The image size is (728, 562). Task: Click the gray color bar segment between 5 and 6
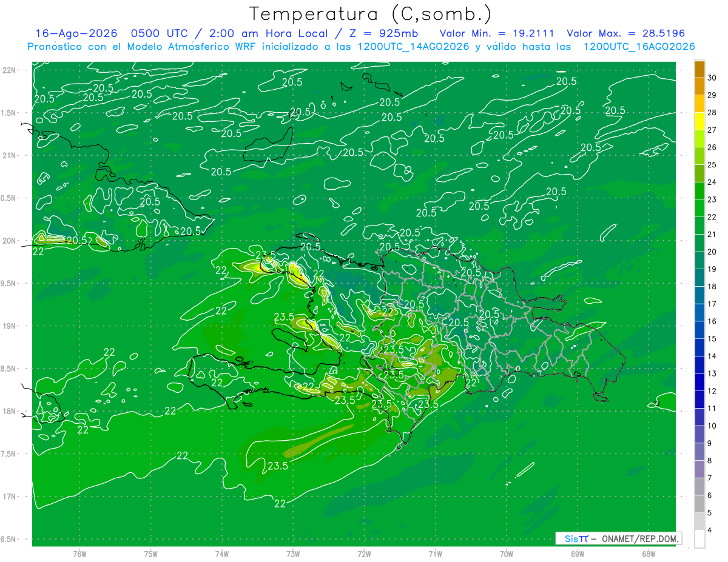pos(699,504)
